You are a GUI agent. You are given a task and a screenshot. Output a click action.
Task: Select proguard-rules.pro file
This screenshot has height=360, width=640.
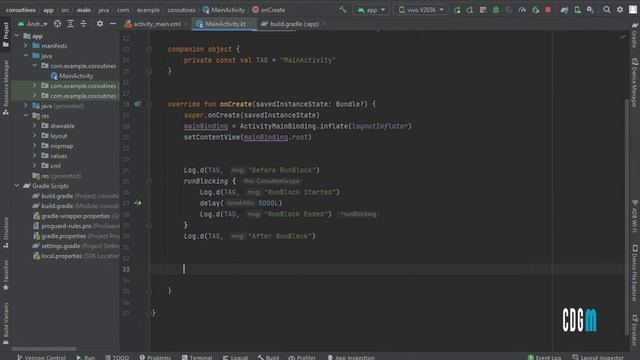tap(76, 226)
